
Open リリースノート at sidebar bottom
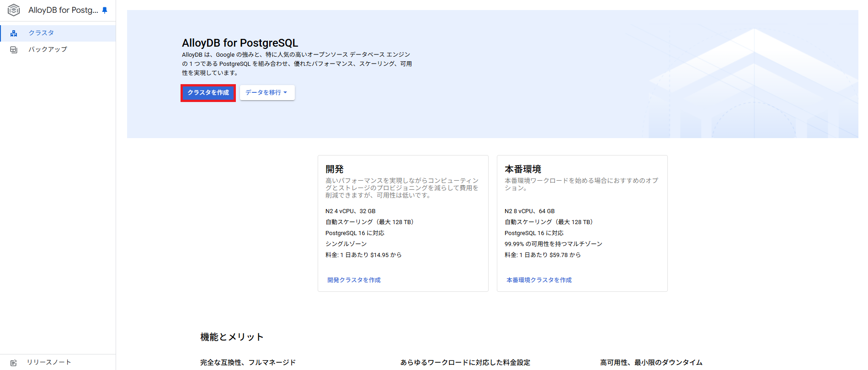[58, 362]
